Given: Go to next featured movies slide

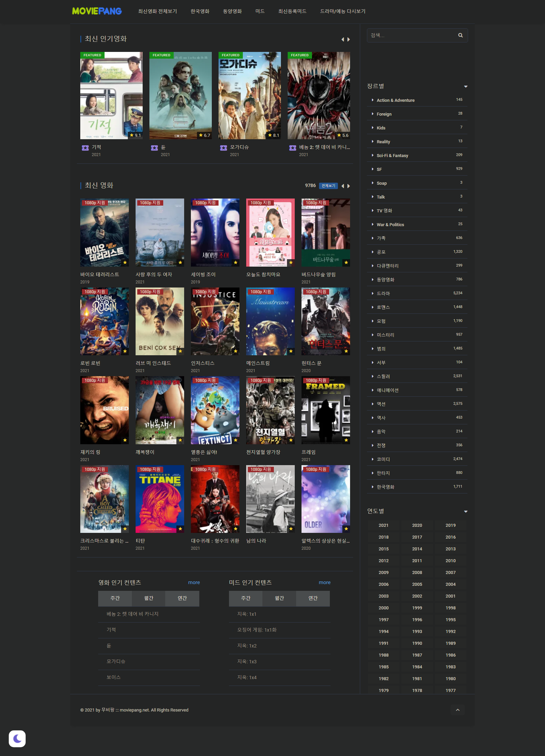Looking at the screenshot, I should coord(348,39).
